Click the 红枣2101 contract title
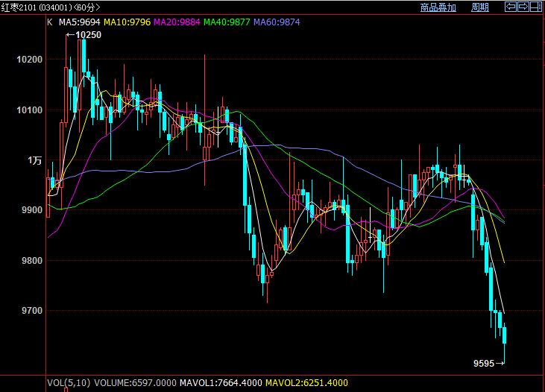545x392 pixels. click(x=19, y=7)
